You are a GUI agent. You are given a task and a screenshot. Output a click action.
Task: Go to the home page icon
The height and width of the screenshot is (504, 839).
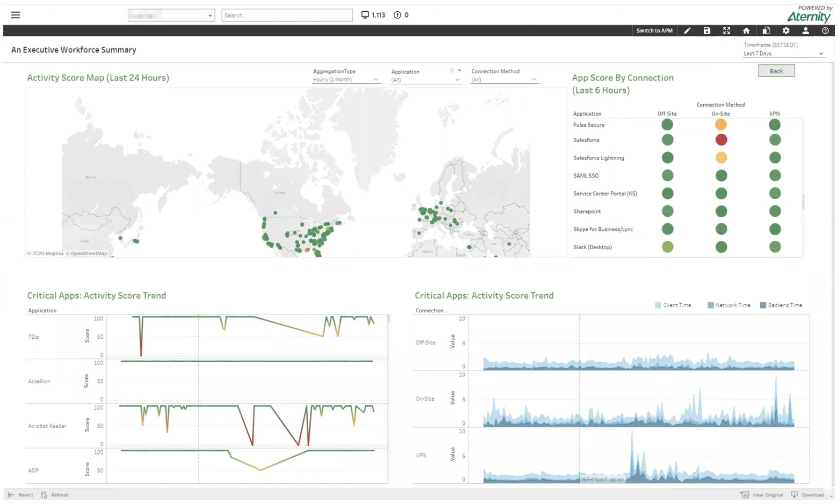[746, 31]
